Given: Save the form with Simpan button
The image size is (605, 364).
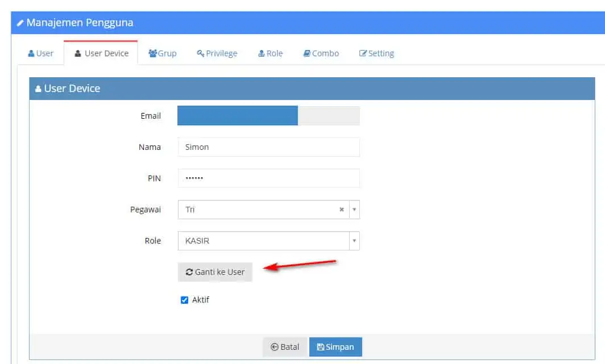Looking at the screenshot, I should coord(335,346).
